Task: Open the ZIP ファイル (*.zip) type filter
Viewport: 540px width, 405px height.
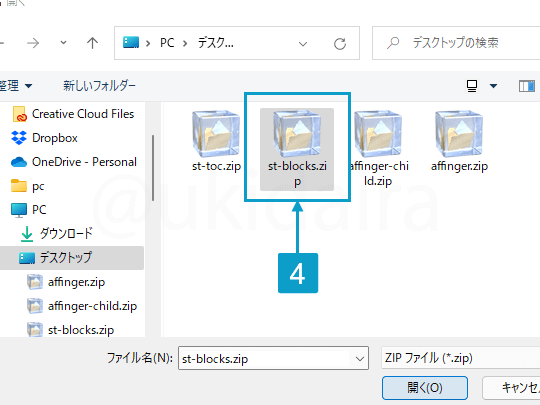Action: point(461,359)
